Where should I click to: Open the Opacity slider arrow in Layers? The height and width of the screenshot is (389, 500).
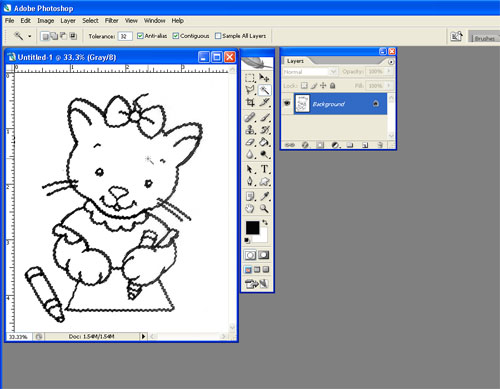tap(388, 71)
